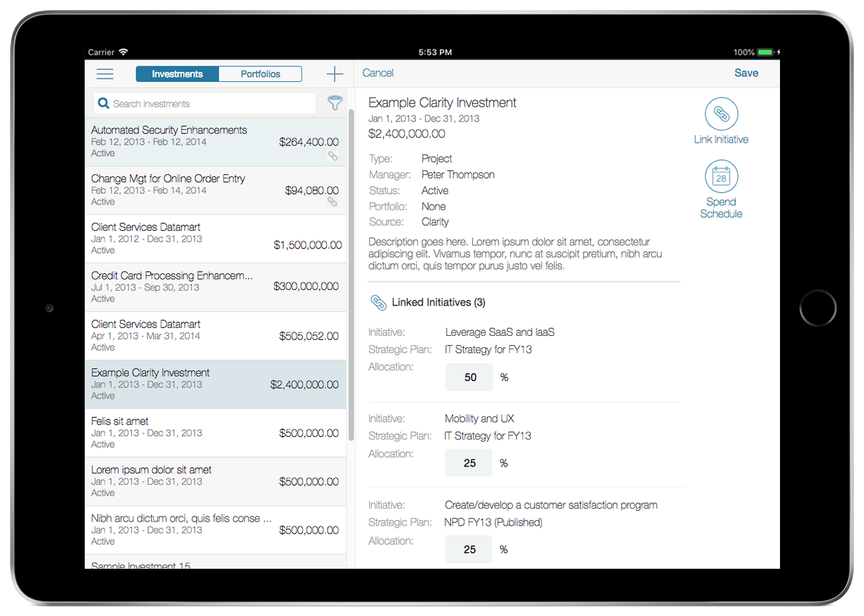Click link icon on Change Mgt row
This screenshot has height=616, width=864.
coord(332,202)
